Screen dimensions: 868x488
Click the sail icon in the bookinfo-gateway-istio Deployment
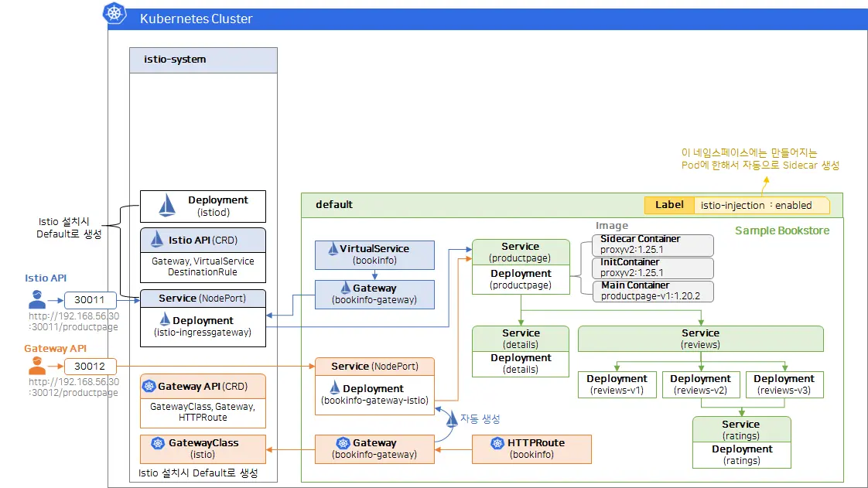(x=335, y=388)
